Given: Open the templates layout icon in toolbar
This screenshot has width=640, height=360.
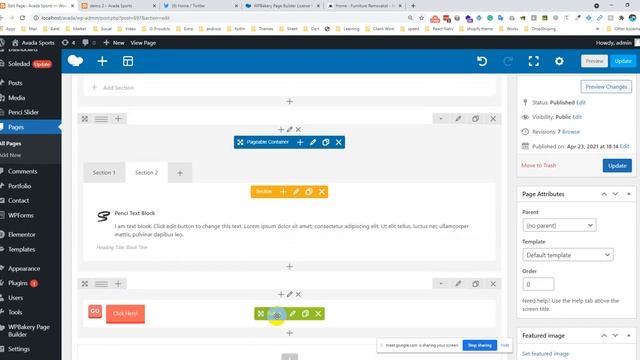Looking at the screenshot, I should (128, 61).
